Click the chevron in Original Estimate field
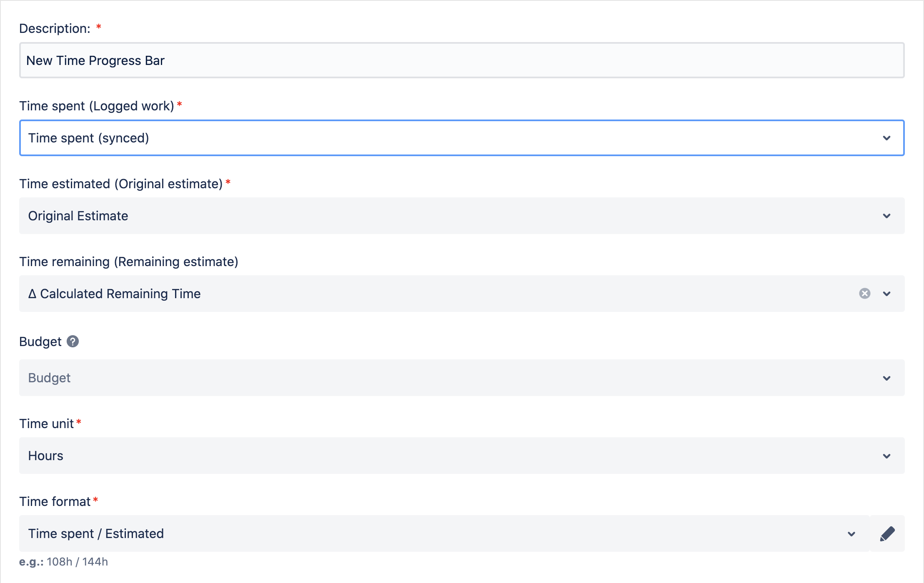 pos(886,216)
